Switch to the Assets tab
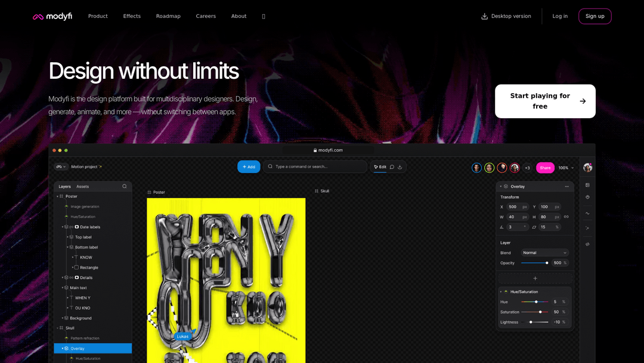The width and height of the screenshot is (644, 363). pyautogui.click(x=82, y=186)
